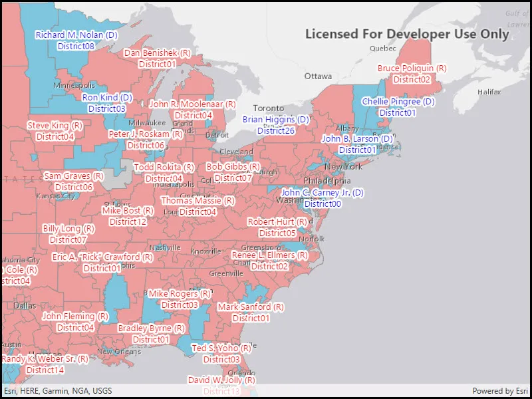This screenshot has height=399, width=532.
Task: Click the Todd Rokita (R) label
Action: pos(164,172)
